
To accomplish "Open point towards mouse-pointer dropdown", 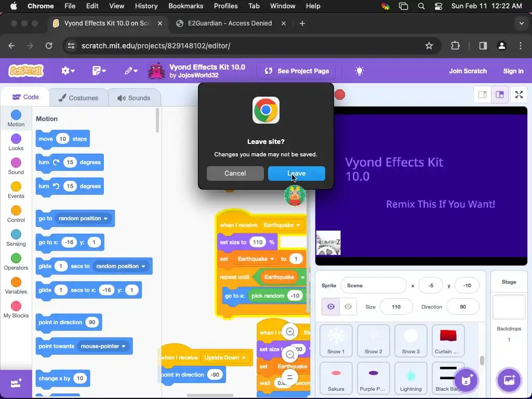I will click(x=103, y=347).
